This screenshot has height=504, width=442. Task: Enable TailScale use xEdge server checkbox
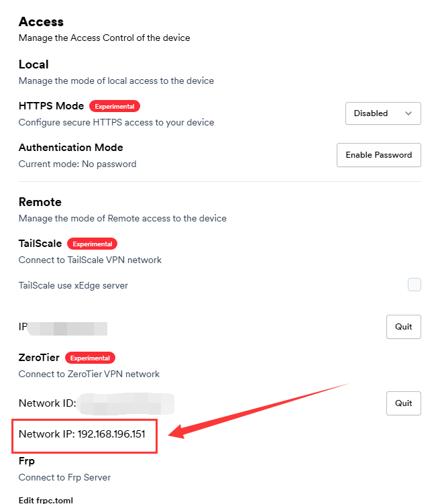[415, 285]
